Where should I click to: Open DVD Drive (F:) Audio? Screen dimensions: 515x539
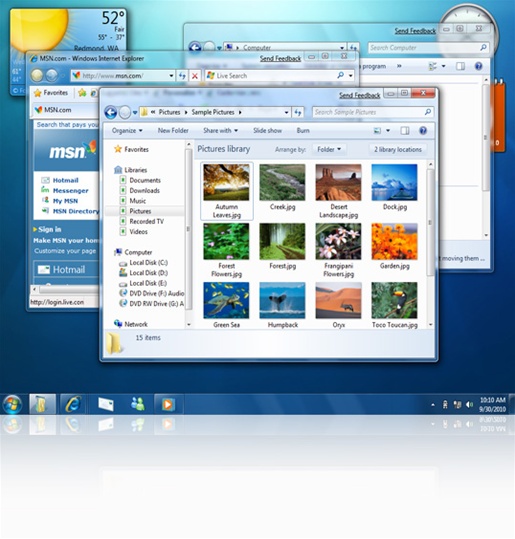pos(156,294)
